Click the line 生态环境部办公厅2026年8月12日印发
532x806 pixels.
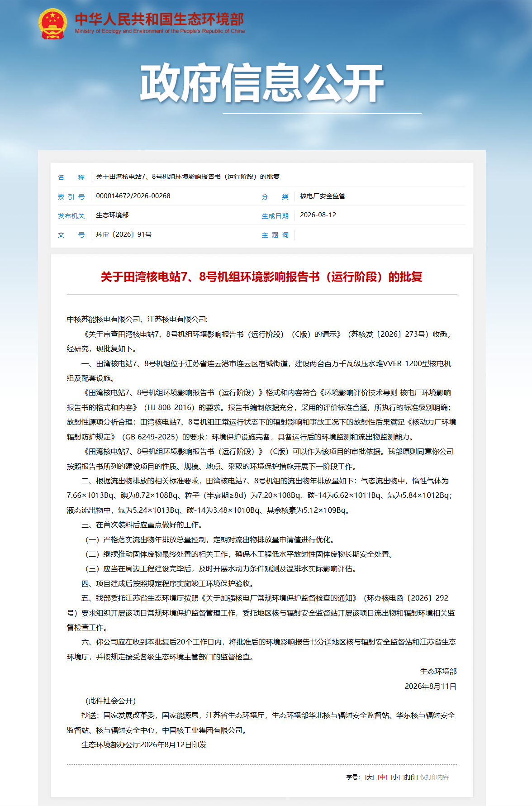click(x=144, y=744)
